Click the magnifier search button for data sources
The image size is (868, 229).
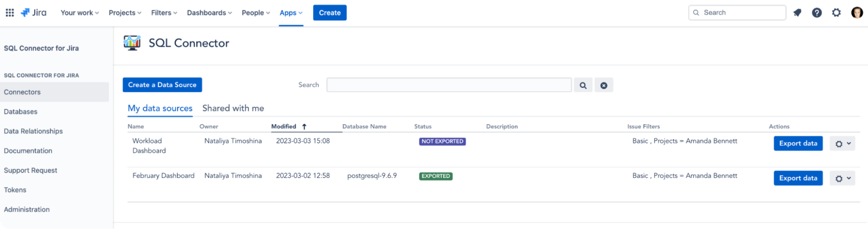583,86
